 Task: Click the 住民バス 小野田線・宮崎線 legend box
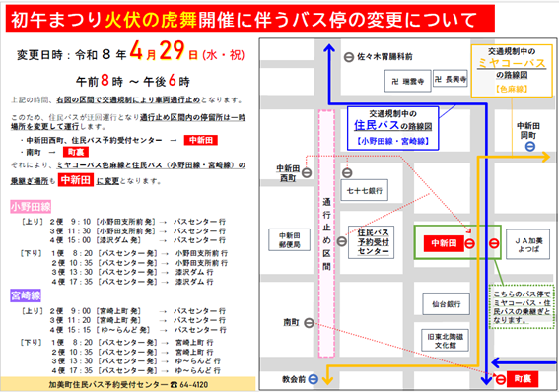coord(392,128)
